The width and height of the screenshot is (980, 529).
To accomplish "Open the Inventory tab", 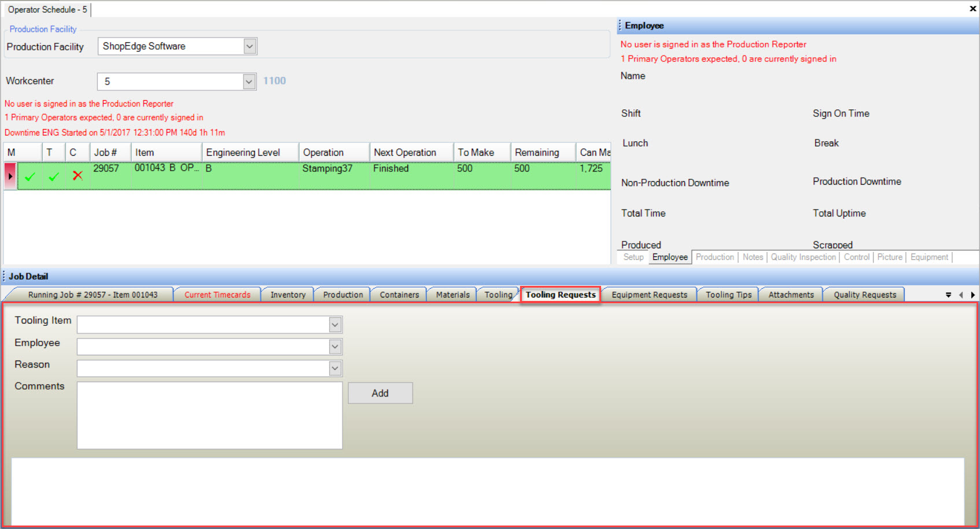I will pyautogui.click(x=288, y=295).
